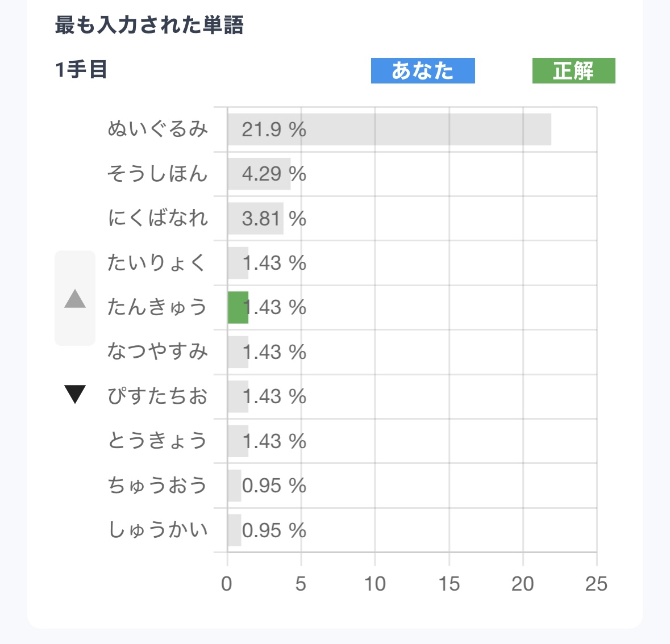Select the たいりょく word label

[157, 263]
